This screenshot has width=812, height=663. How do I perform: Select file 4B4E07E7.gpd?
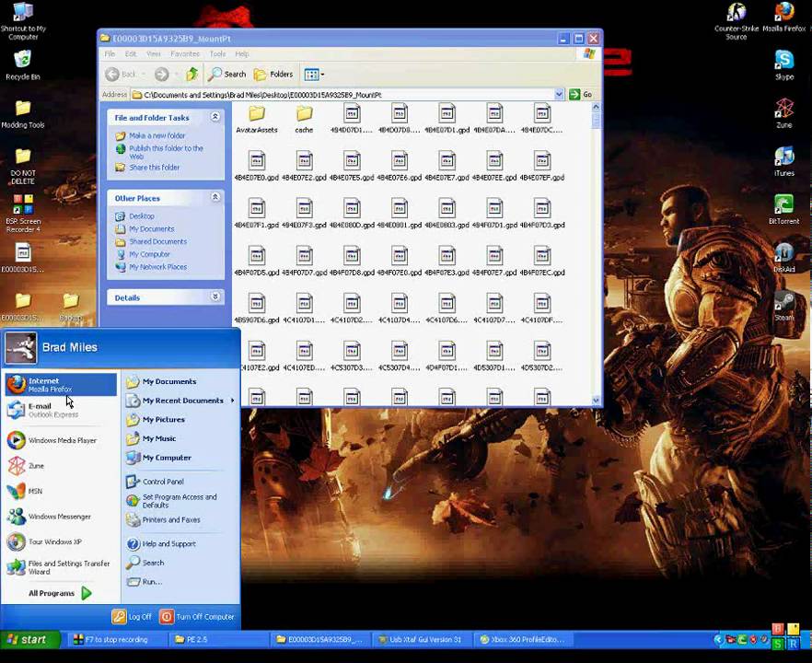(x=447, y=167)
